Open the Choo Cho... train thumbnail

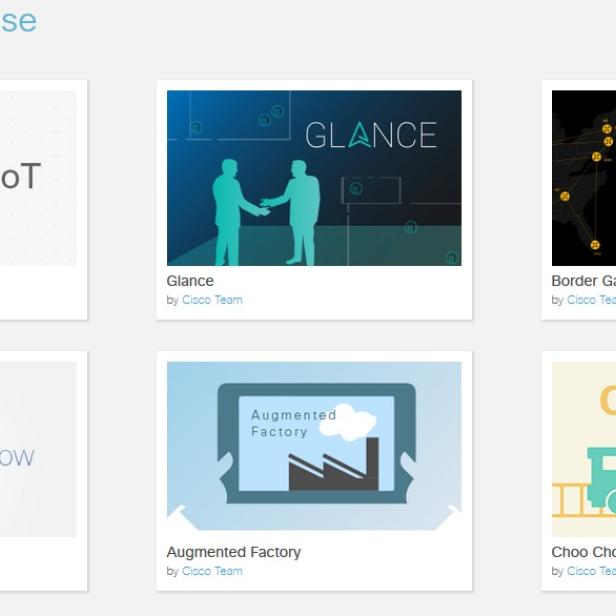(x=584, y=449)
